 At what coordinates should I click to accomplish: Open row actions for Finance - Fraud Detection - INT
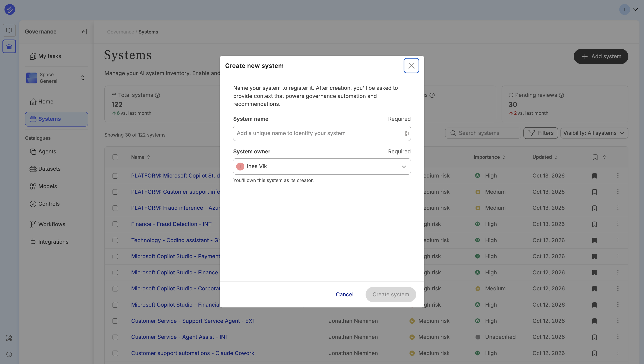[x=618, y=224]
